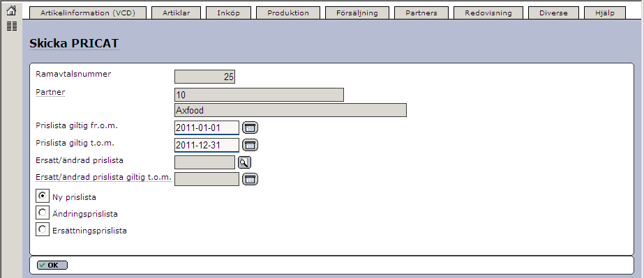Open calendar for Prislista giltig fr.o.m.
644x278 pixels.
(x=250, y=128)
